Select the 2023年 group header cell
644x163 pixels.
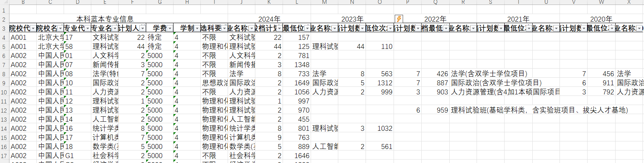tap(352, 19)
